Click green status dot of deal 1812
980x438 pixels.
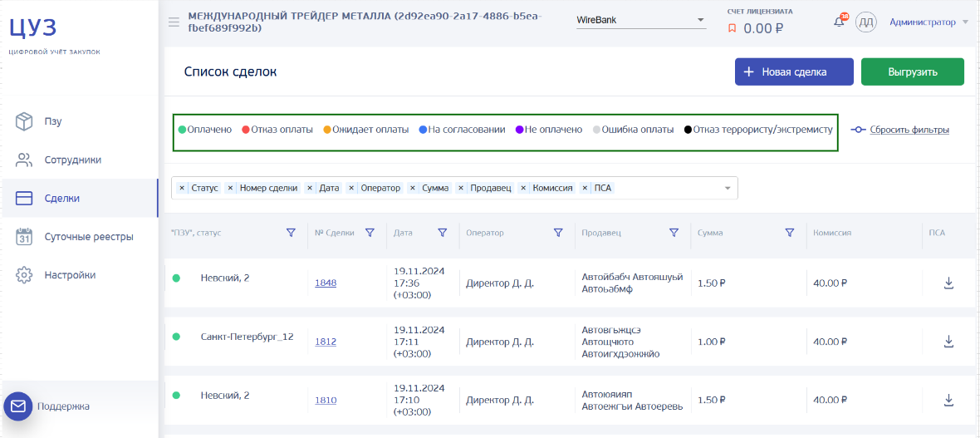176,337
